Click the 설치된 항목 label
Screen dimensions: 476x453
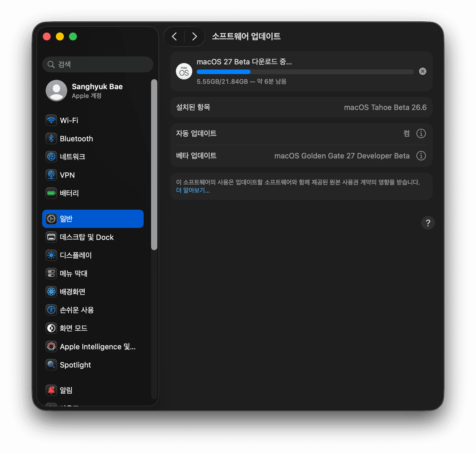(x=193, y=107)
